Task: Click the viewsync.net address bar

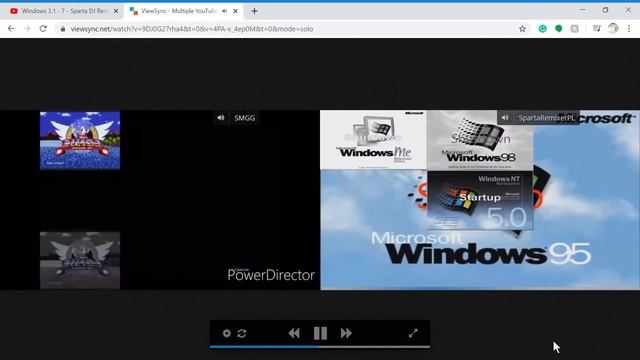Action: pyautogui.click(x=286, y=29)
